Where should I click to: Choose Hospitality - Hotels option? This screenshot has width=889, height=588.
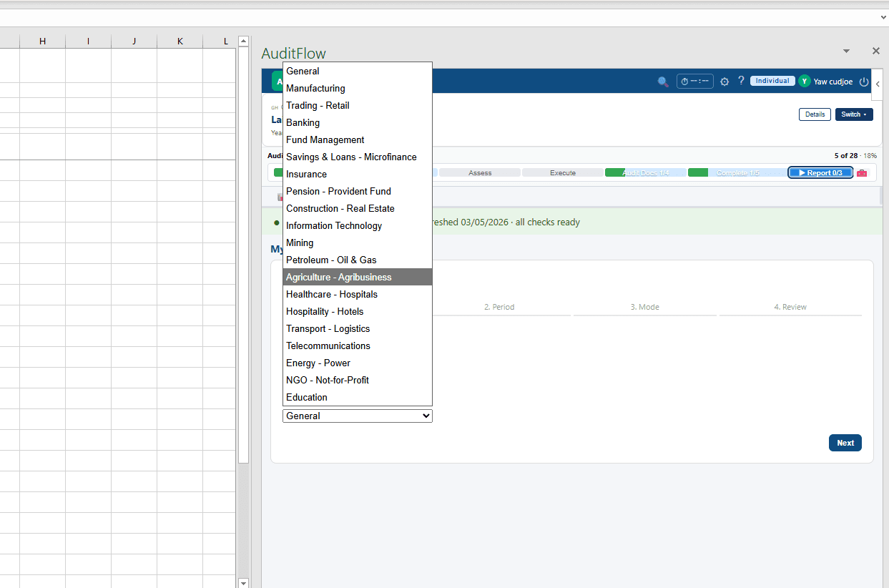(358, 311)
